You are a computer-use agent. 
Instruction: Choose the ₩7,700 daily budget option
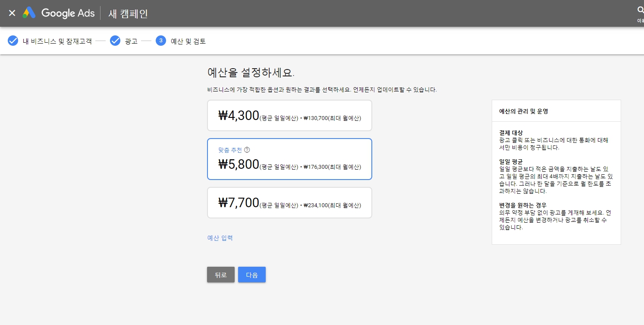(x=289, y=203)
